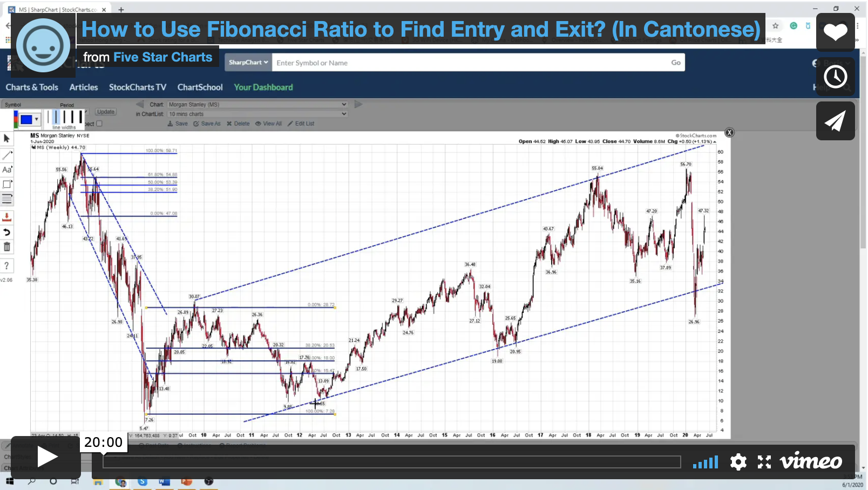Screen dimensions: 868x490
Task: Open annotation help question mark
Action: (6, 266)
